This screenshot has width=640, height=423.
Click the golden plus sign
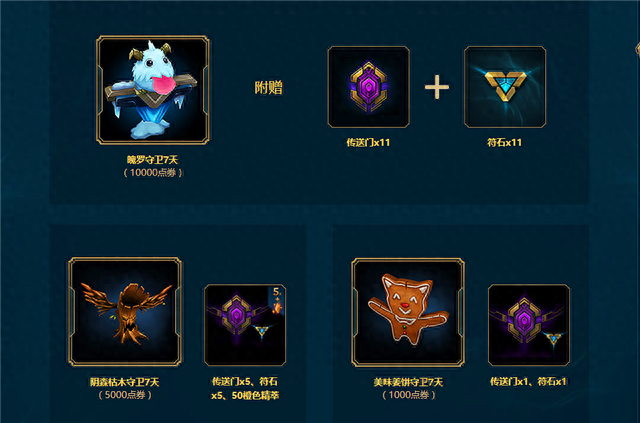437,87
